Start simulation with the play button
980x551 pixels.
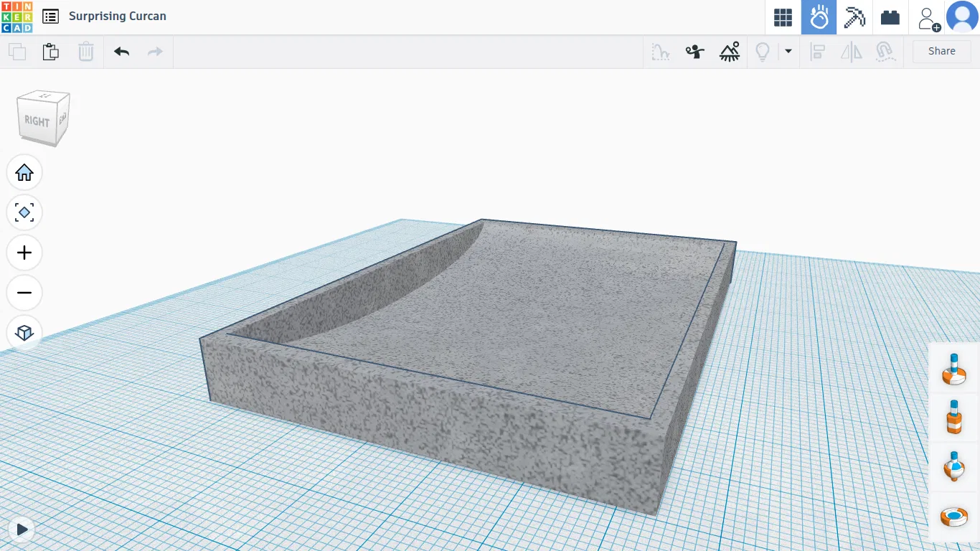pyautogui.click(x=22, y=529)
